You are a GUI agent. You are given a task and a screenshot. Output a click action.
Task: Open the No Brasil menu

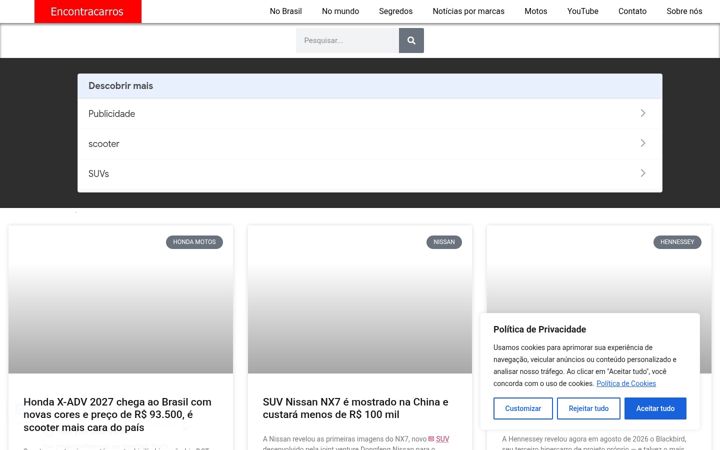[286, 11]
